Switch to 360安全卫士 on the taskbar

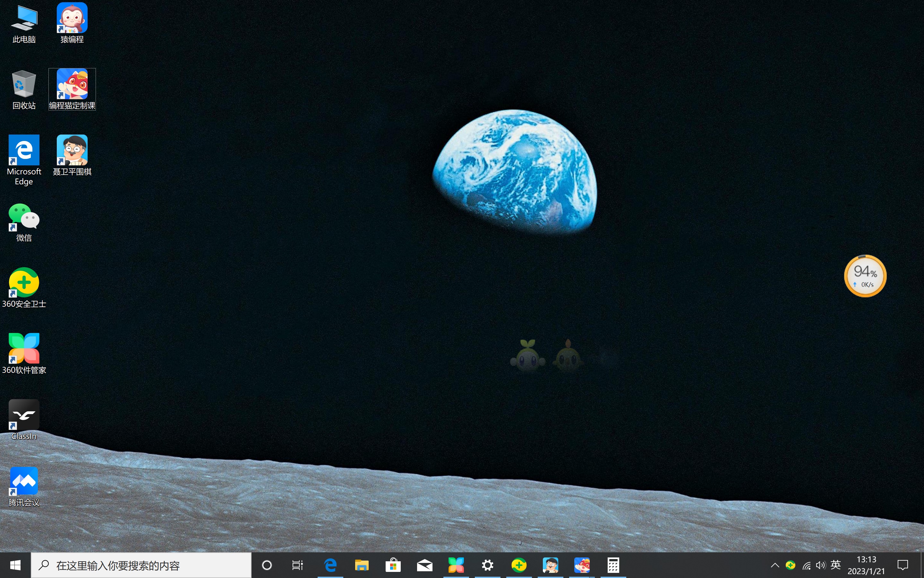coord(519,565)
